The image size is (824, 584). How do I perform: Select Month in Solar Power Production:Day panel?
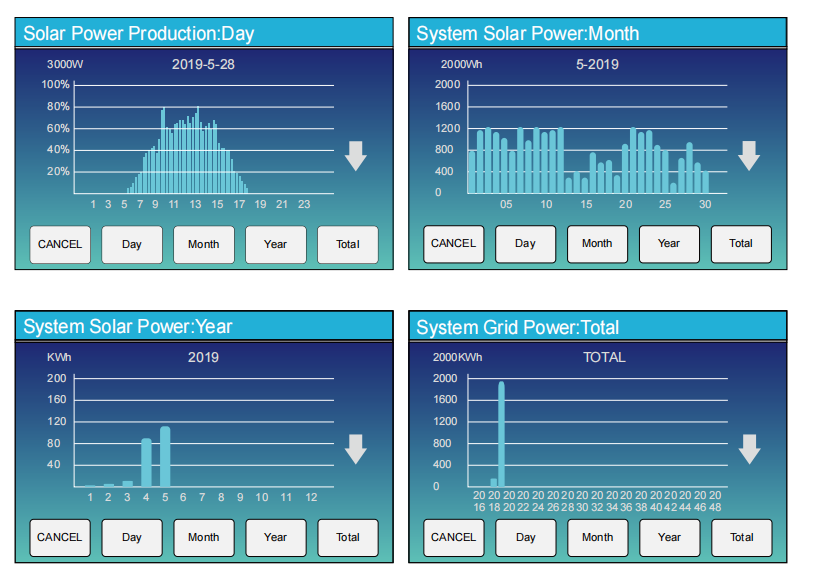tap(204, 244)
